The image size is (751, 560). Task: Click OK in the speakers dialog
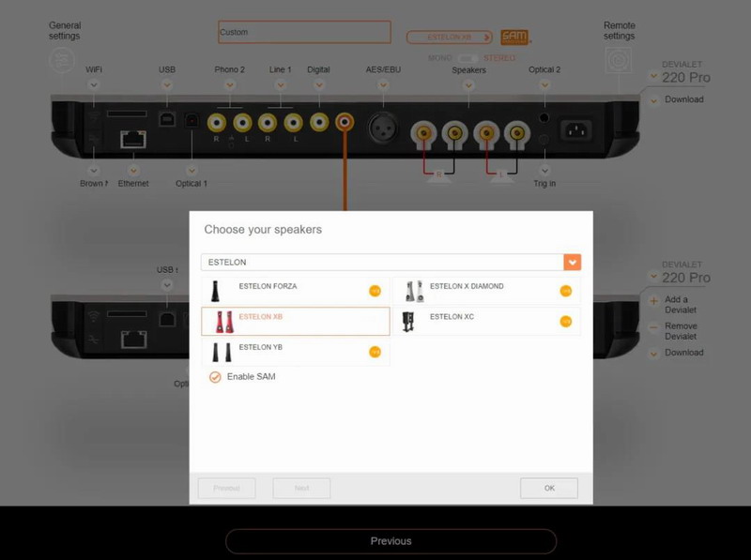549,488
